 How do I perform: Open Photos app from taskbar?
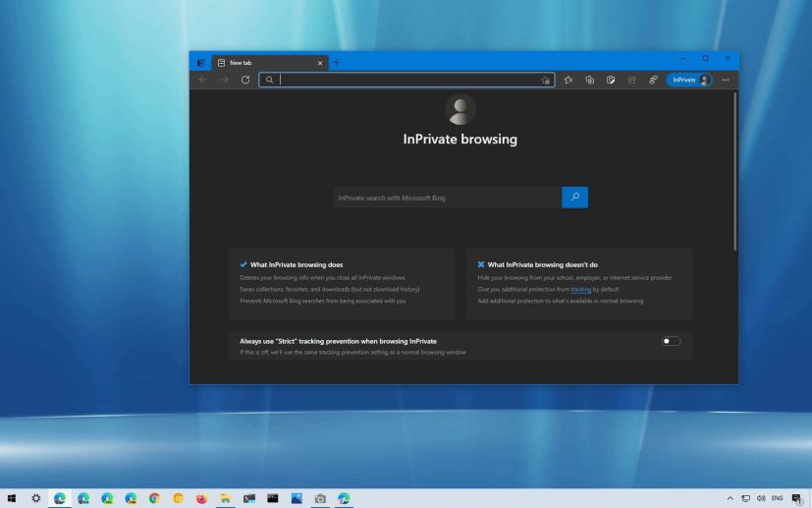(x=297, y=498)
